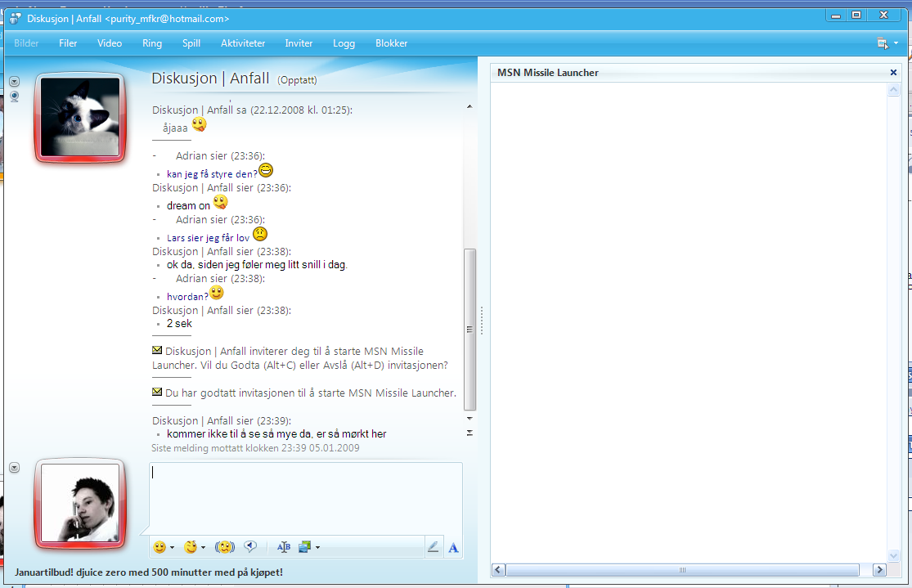Collapse contact's display picture with arrow
The image size is (912, 588).
tap(15, 82)
